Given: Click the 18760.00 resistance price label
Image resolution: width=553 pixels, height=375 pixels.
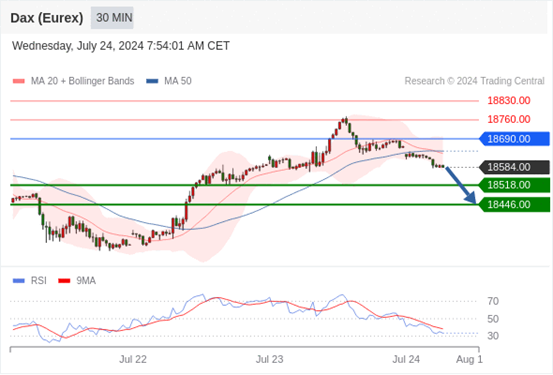Looking at the screenshot, I should tap(509, 119).
